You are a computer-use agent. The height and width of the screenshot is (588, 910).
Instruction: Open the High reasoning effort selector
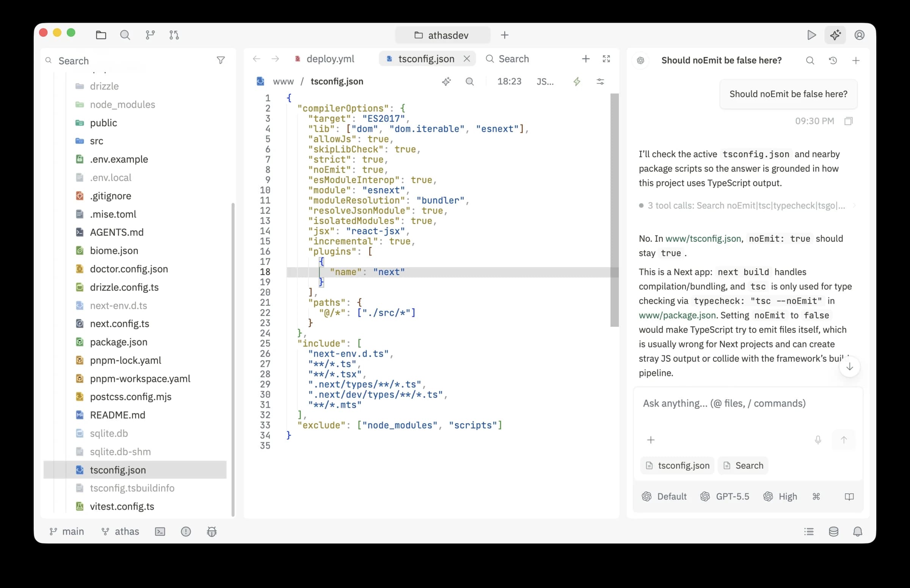(780, 496)
